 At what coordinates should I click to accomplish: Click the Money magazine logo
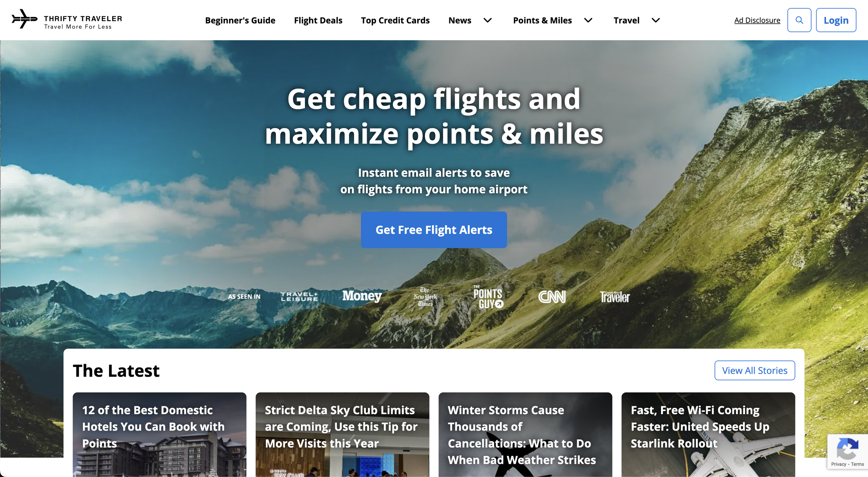click(x=362, y=296)
